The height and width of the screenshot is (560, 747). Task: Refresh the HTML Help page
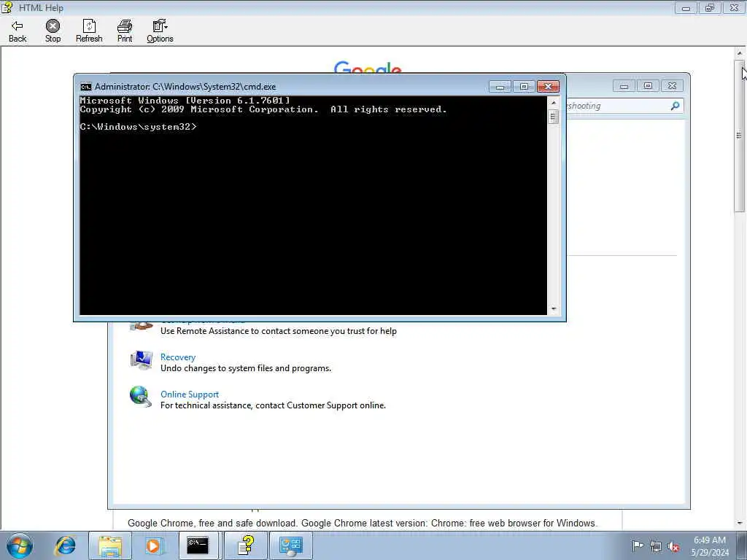click(89, 31)
